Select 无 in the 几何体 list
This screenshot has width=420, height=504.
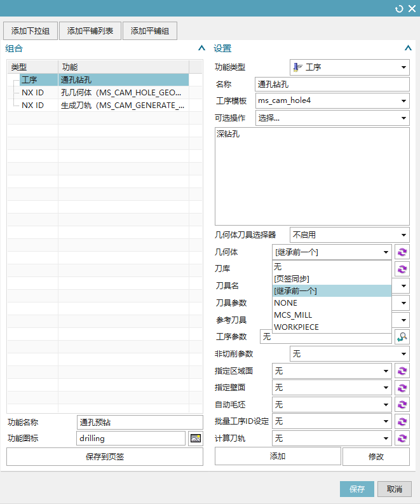pyautogui.click(x=332, y=267)
